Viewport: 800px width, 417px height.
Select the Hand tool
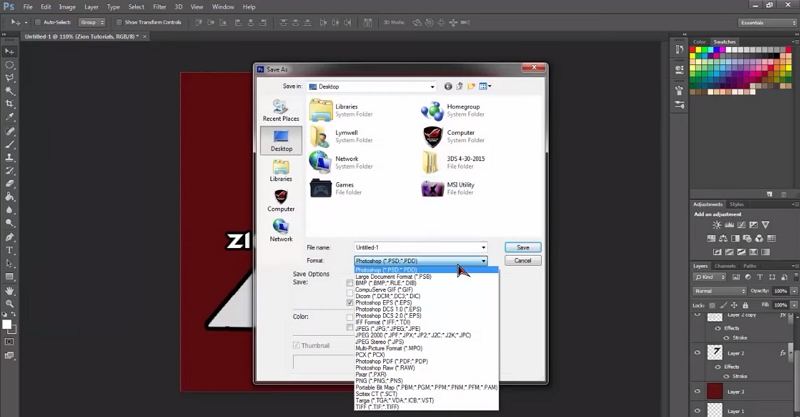coord(9,291)
